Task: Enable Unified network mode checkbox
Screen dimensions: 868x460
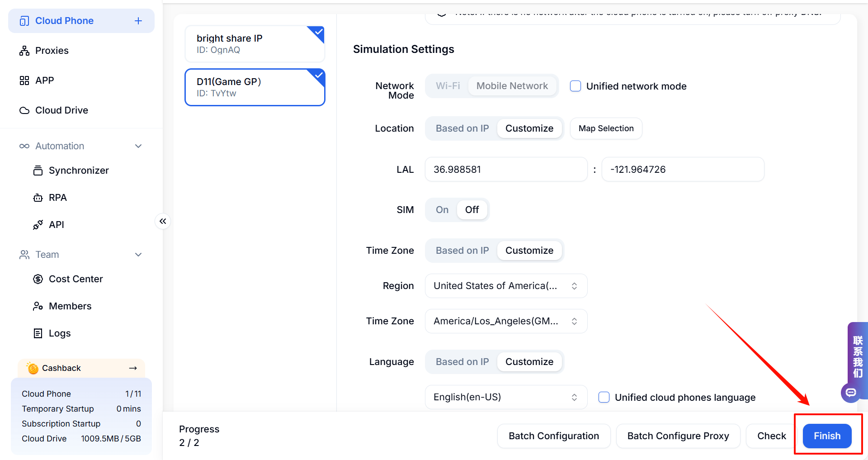Action: [x=576, y=86]
